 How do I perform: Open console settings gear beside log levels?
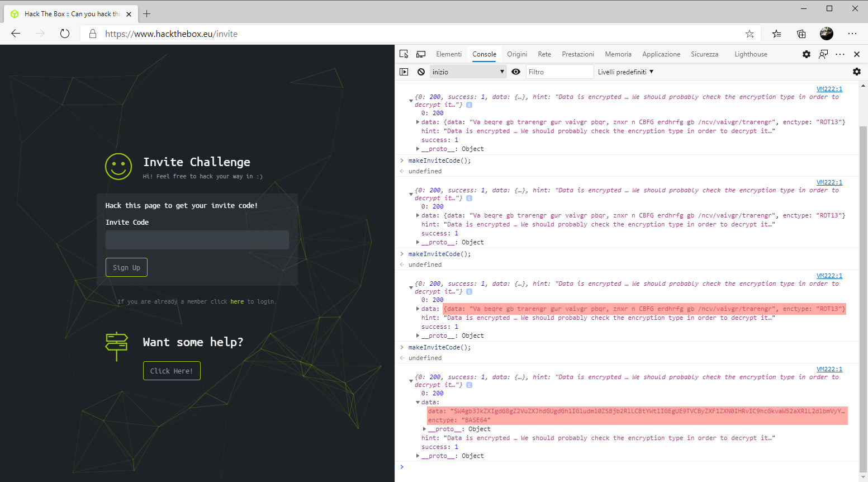tap(856, 72)
